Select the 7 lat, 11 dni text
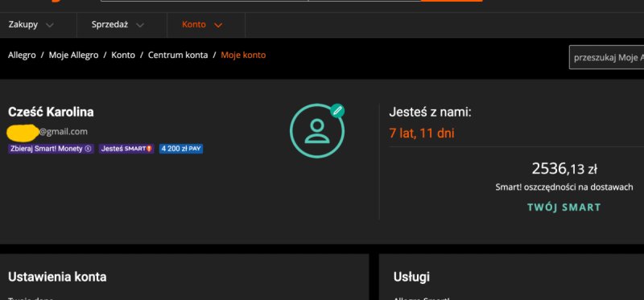Image resolution: width=644 pixels, height=300 pixels. 422,133
